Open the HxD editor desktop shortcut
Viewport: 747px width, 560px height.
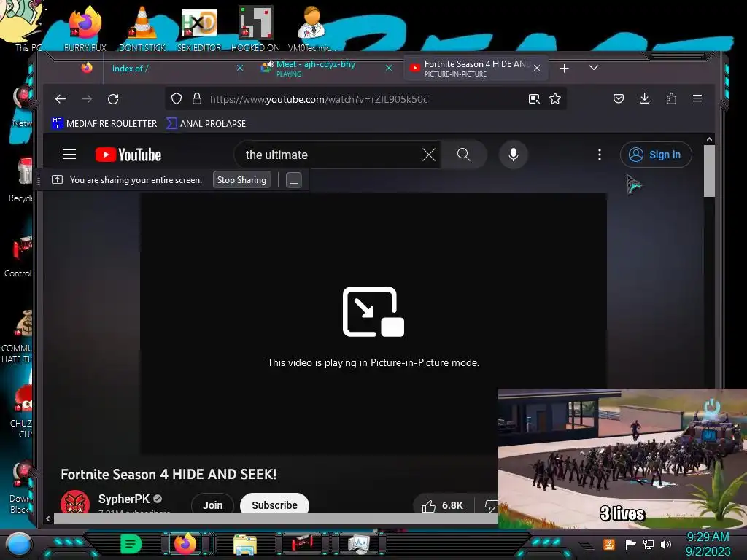click(199, 28)
